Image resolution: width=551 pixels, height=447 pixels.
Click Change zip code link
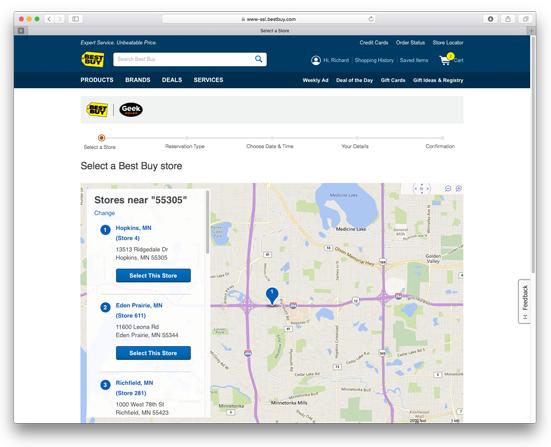pos(104,213)
